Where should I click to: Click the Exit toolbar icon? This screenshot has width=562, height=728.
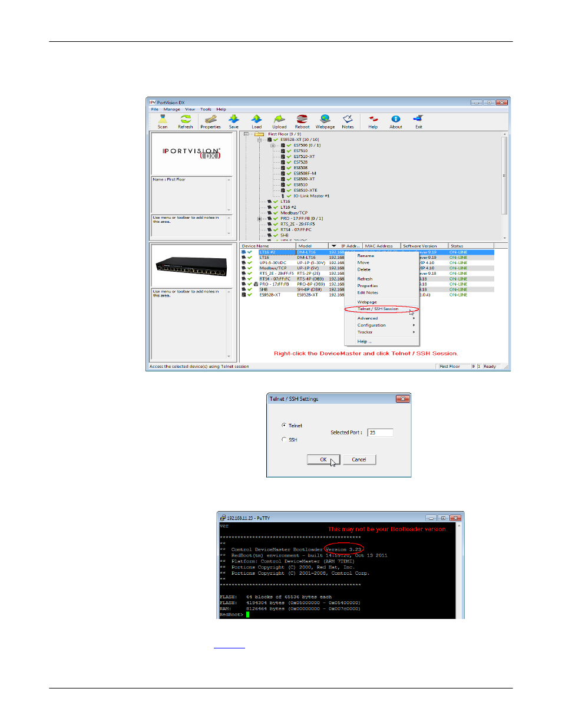tap(418, 121)
